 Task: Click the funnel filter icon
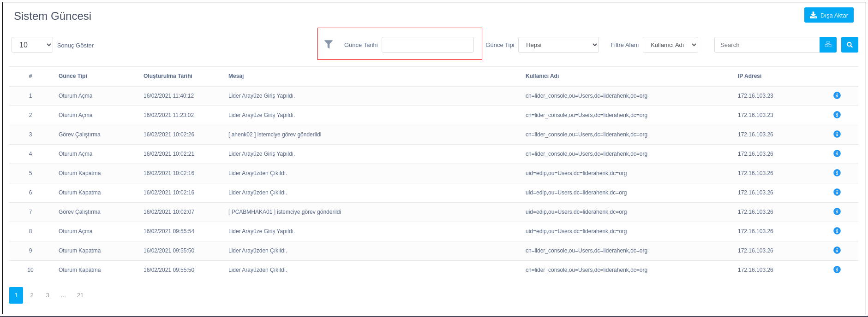tap(329, 44)
